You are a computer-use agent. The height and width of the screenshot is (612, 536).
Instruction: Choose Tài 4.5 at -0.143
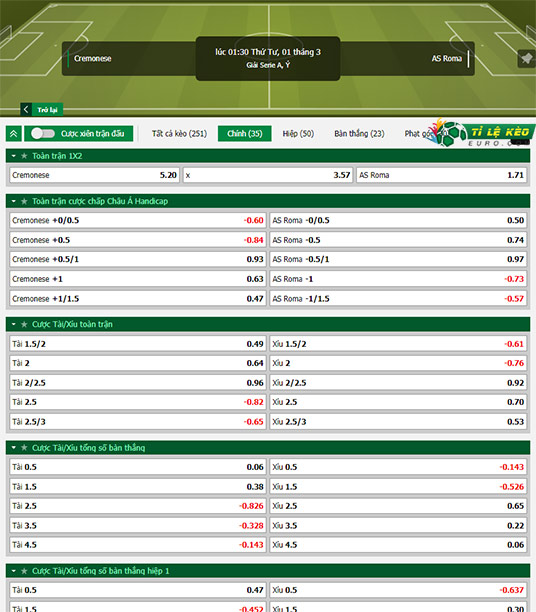tap(138, 545)
